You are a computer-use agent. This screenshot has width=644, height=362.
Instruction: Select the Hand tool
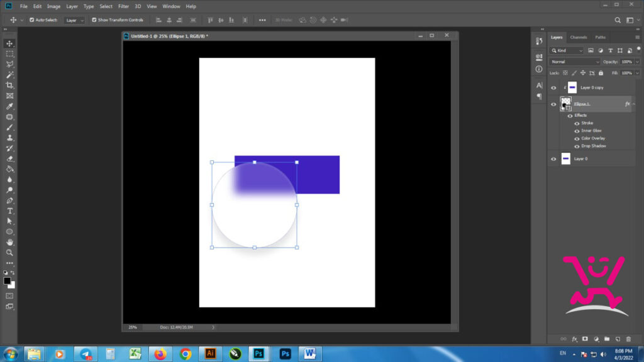(9, 242)
